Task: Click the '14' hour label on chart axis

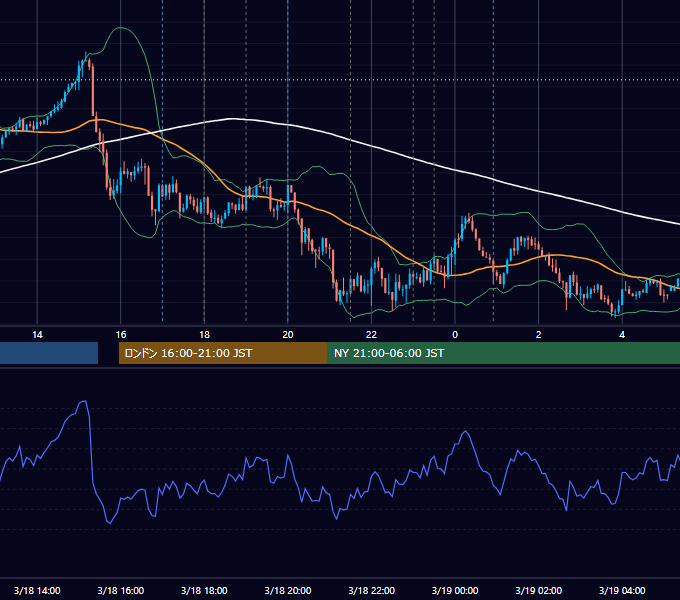Action: pyautogui.click(x=37, y=335)
